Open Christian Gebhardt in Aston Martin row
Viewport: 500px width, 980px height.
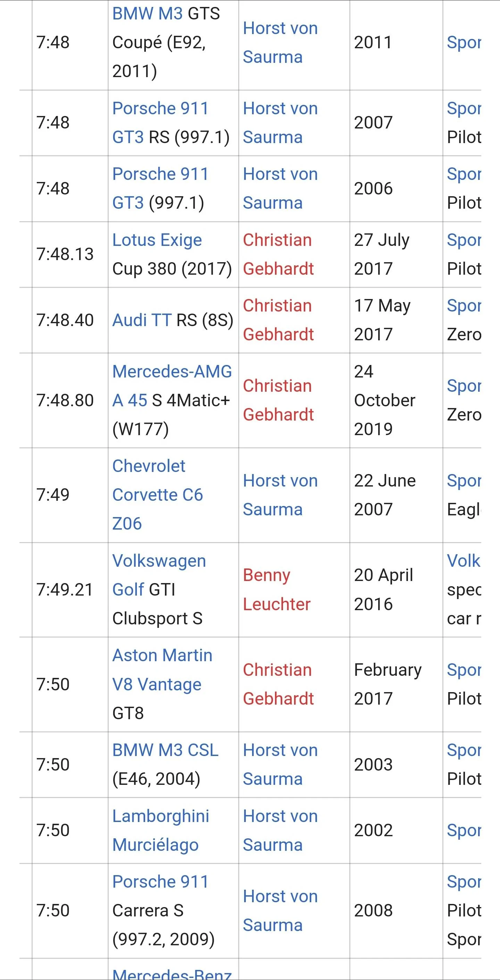(278, 684)
